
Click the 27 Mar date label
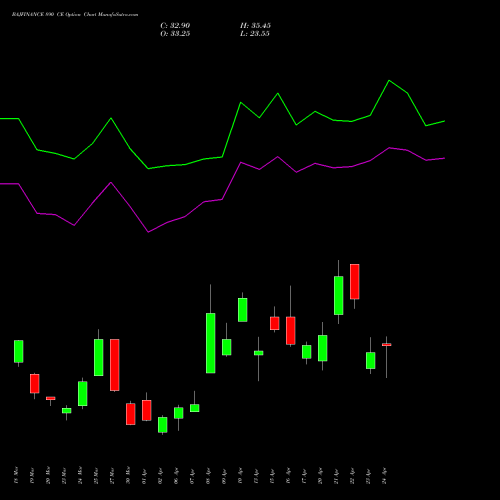(112, 475)
